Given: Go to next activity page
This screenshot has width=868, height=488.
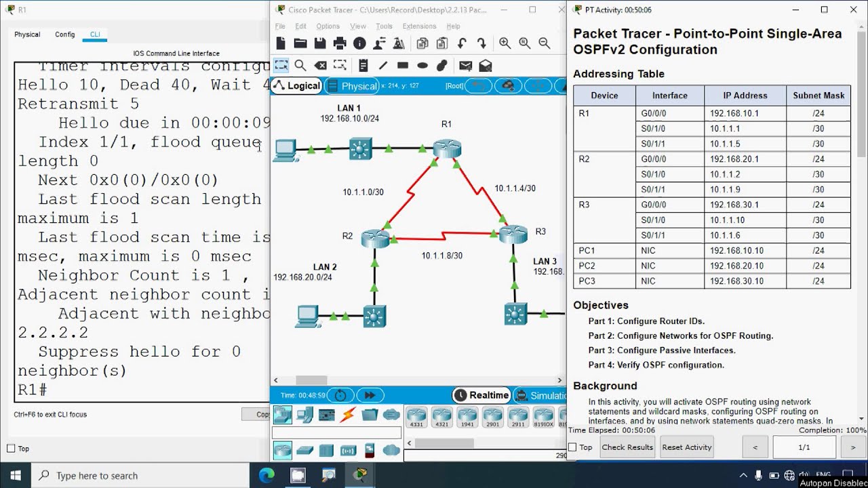Looking at the screenshot, I should click(852, 447).
